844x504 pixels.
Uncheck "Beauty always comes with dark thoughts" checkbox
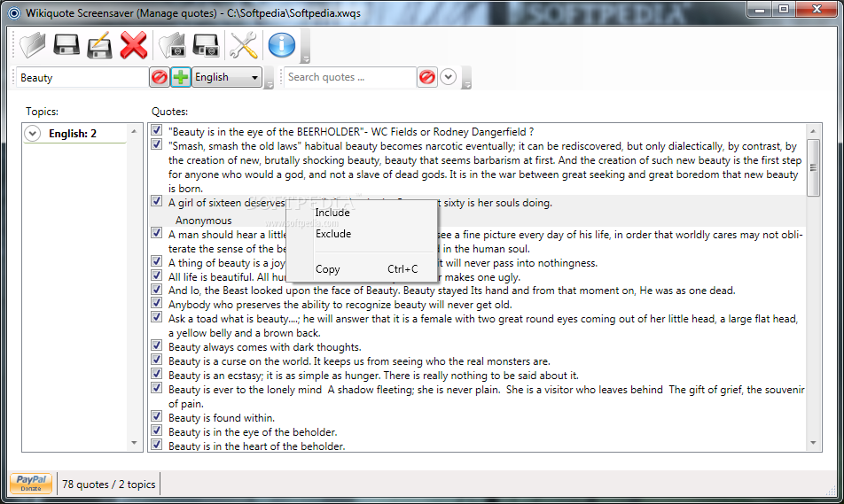click(157, 345)
